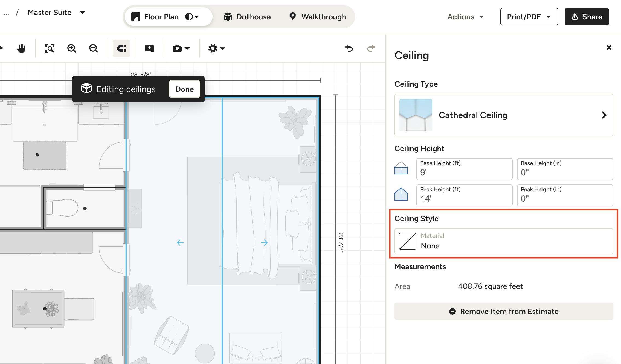Screen dimensions: 621x364
Task: Redo the last action
Action: pyautogui.click(x=371, y=48)
